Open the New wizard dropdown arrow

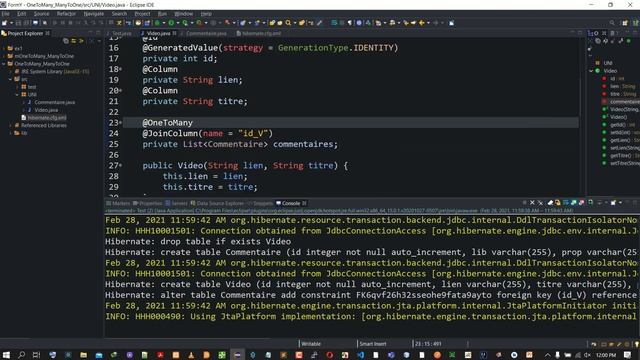click(x=11, y=23)
